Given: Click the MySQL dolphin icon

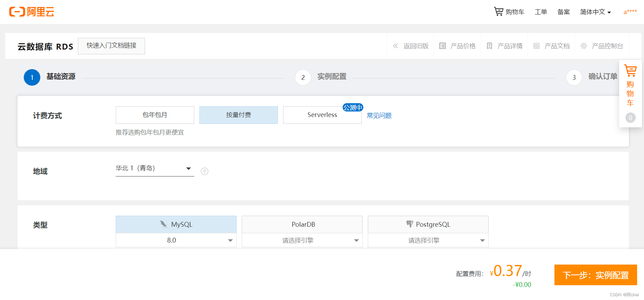Looking at the screenshot, I should (x=164, y=224).
